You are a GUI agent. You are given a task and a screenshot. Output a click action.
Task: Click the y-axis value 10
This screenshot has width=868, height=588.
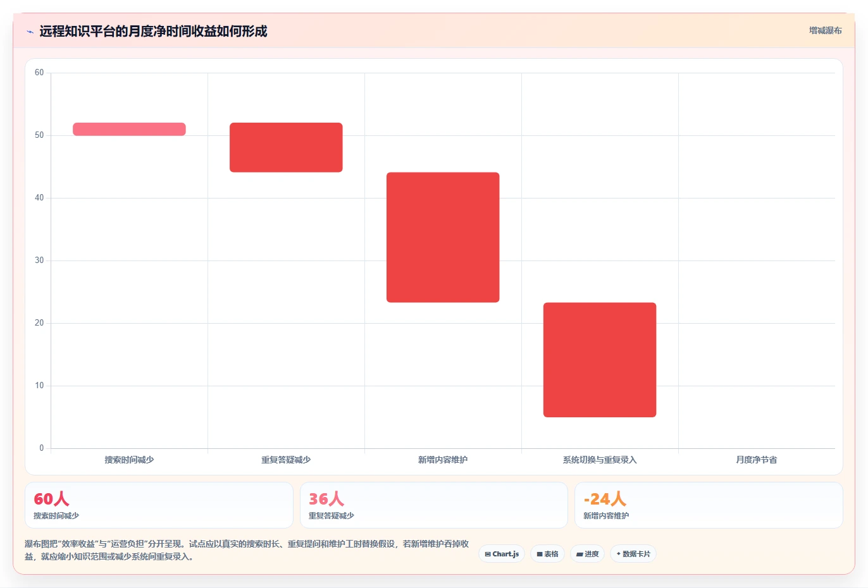coord(39,386)
